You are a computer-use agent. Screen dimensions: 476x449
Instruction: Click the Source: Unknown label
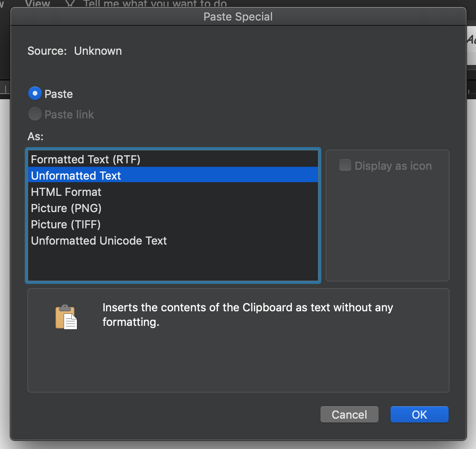click(74, 51)
